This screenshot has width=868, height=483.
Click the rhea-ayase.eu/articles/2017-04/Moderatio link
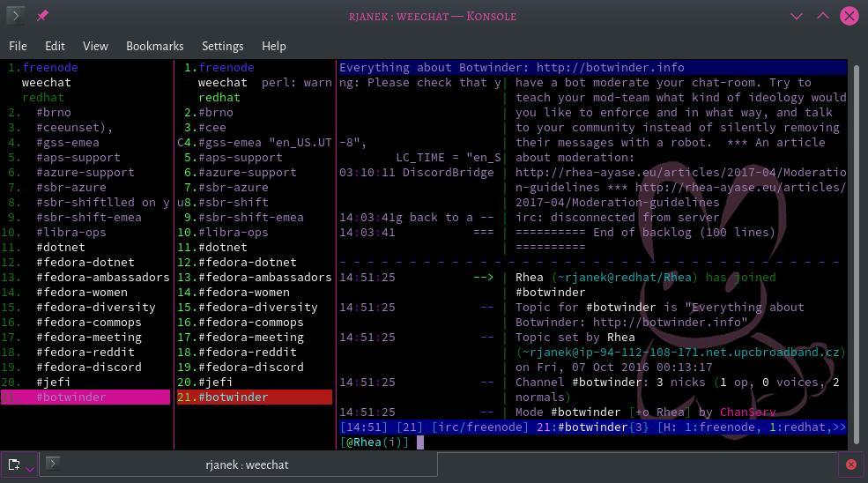coord(680,172)
